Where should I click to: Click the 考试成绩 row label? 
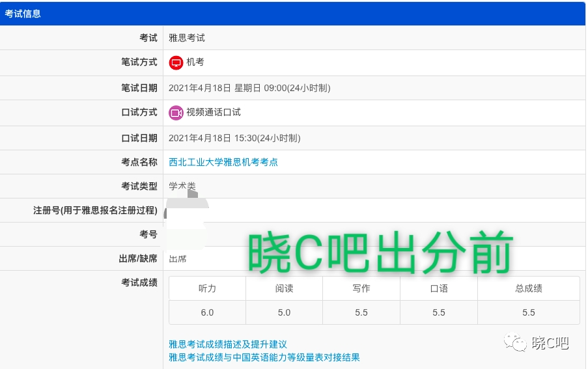(x=139, y=282)
